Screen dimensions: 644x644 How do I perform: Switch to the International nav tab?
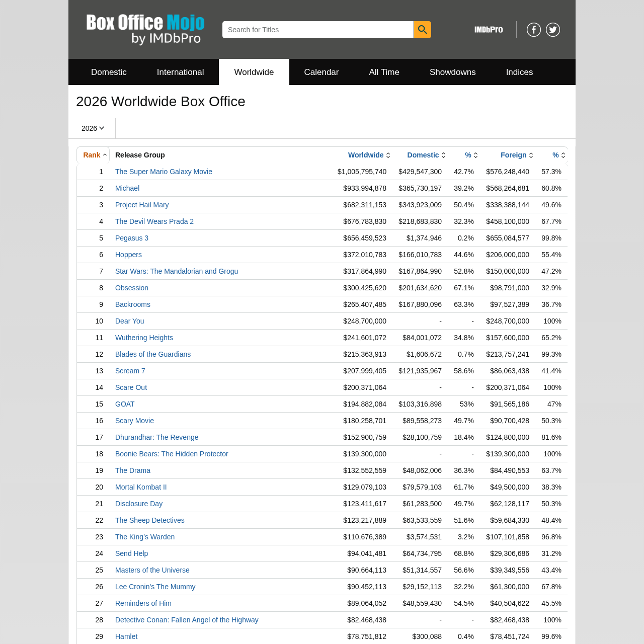click(x=180, y=72)
